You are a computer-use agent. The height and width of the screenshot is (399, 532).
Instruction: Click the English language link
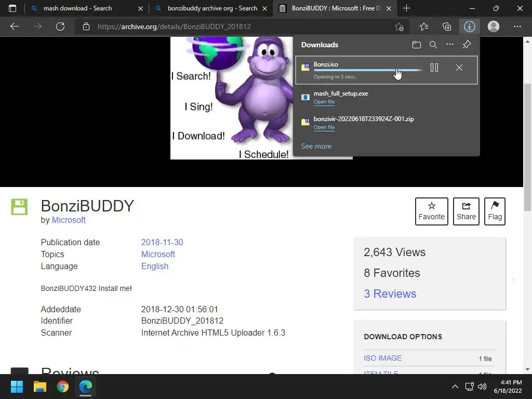click(x=155, y=266)
